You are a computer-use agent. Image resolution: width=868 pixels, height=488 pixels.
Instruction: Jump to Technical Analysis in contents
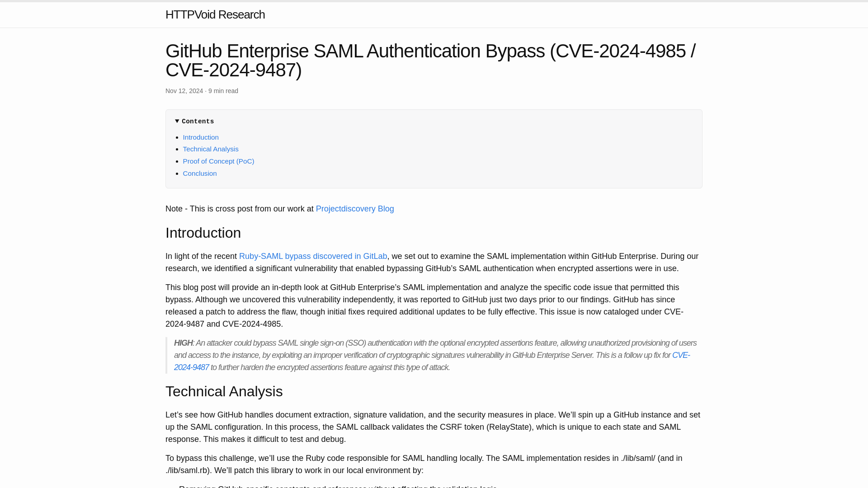click(x=211, y=149)
